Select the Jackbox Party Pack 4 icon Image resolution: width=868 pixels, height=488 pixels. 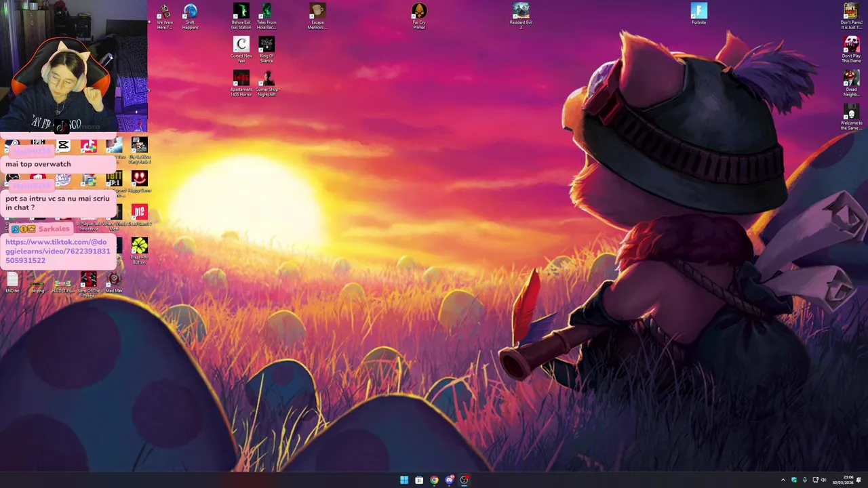point(139,150)
